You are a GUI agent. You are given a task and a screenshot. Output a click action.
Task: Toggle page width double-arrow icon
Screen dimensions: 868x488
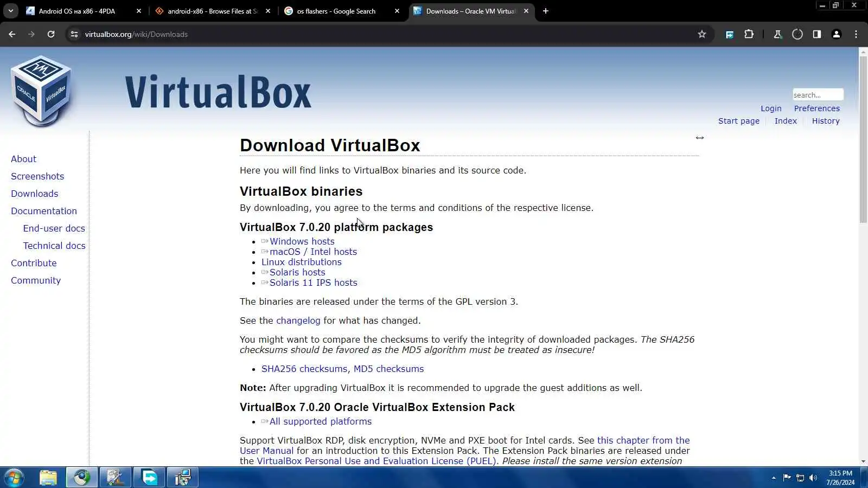click(700, 138)
